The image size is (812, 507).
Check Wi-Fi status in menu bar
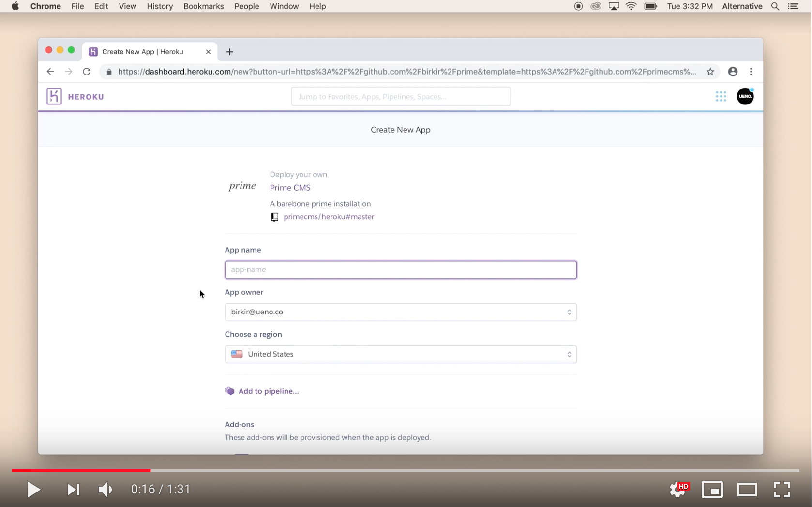[x=631, y=6]
